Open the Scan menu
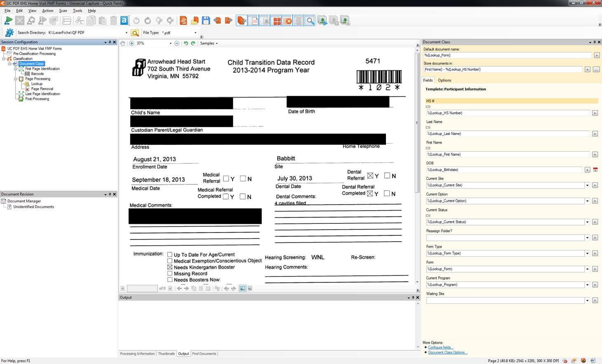Image resolution: width=602 pixels, height=364 pixels. [x=63, y=11]
